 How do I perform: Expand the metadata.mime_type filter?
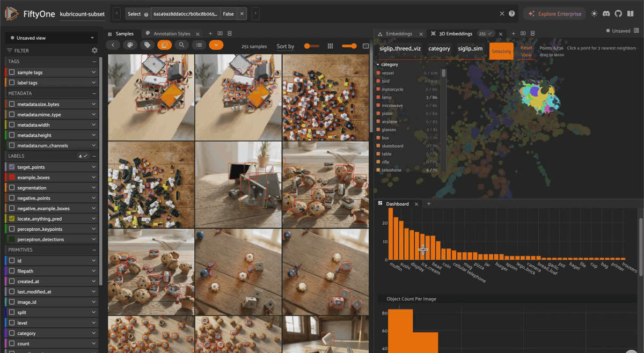pyautogui.click(x=93, y=114)
